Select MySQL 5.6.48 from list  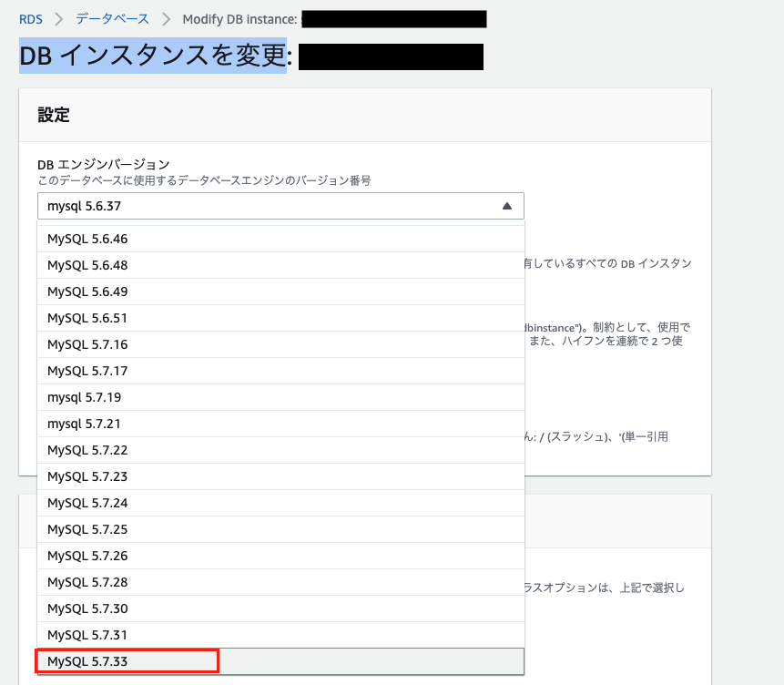tap(280, 265)
